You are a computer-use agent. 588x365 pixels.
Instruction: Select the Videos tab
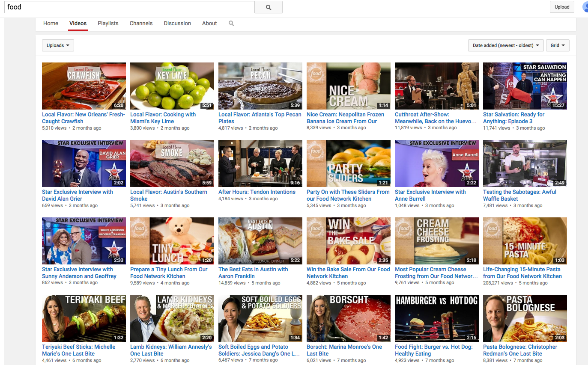[78, 24]
